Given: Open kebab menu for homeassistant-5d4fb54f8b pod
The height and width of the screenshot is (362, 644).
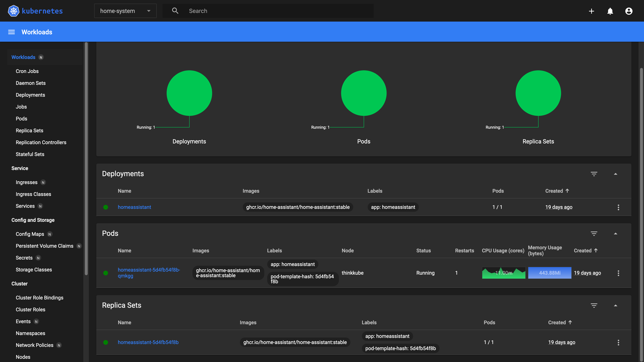Looking at the screenshot, I should (618, 273).
